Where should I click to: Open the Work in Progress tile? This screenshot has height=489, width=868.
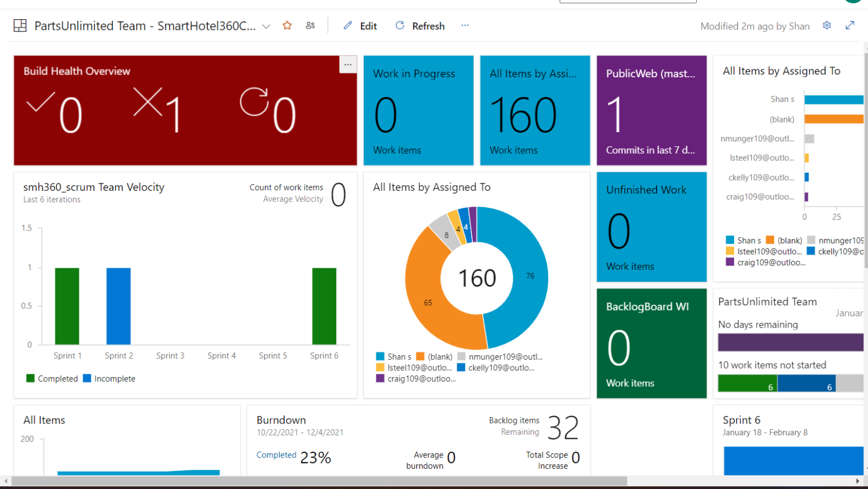click(418, 110)
